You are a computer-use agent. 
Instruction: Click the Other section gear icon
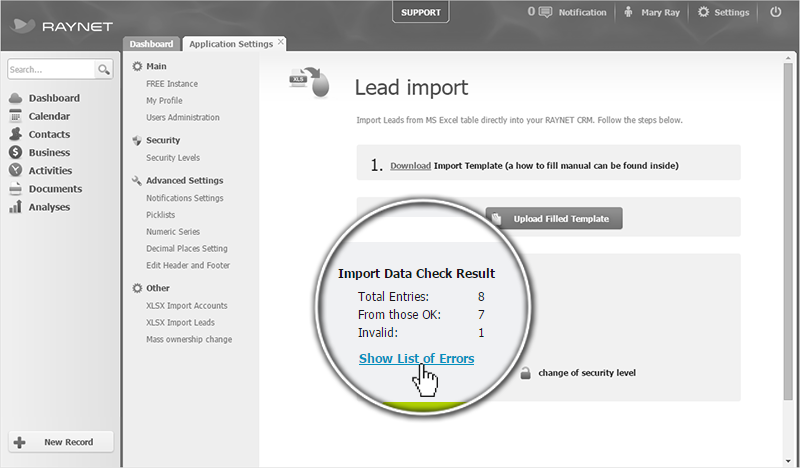[x=137, y=288]
